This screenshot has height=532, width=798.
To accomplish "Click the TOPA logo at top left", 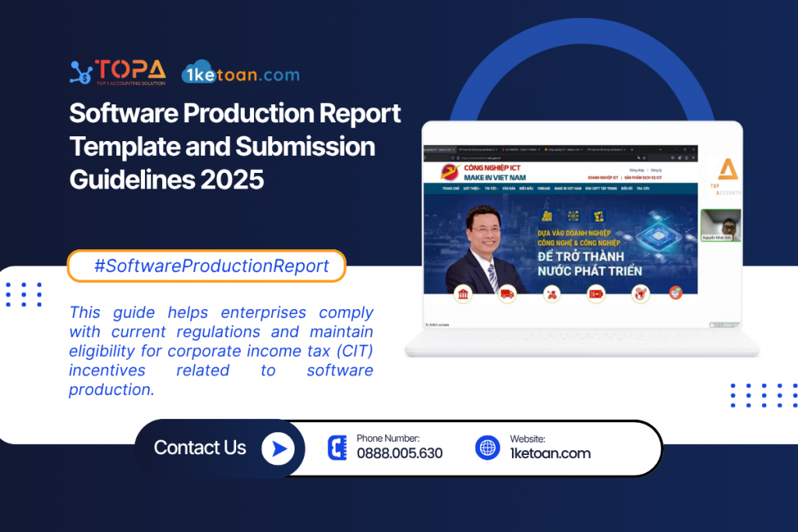I will [x=117, y=72].
